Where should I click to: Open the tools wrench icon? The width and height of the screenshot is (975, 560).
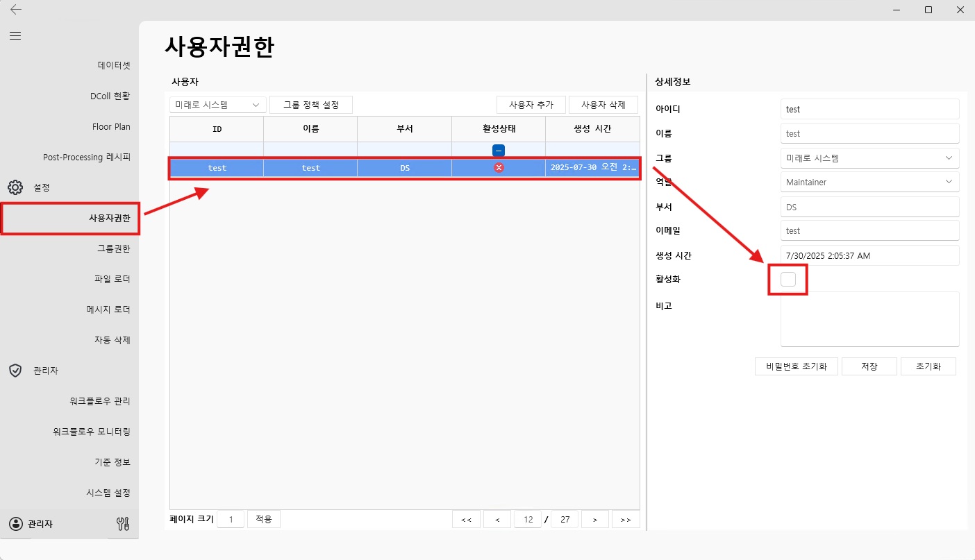point(122,524)
